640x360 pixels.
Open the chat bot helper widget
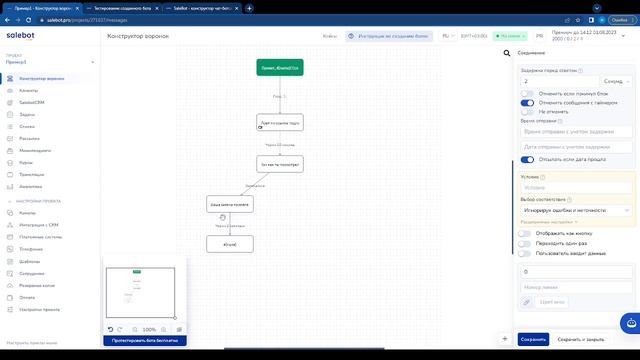pos(631,323)
